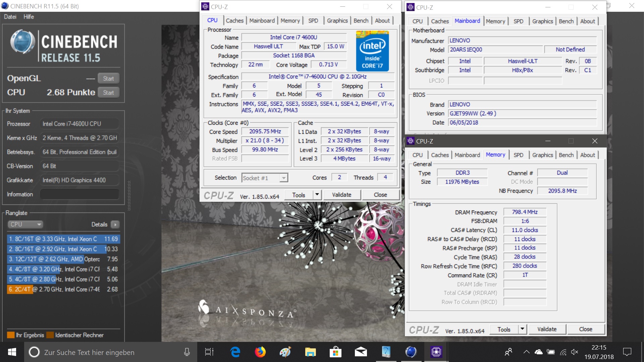Open the Bench tab in the CPU window
The image size is (644, 362).
click(361, 20)
